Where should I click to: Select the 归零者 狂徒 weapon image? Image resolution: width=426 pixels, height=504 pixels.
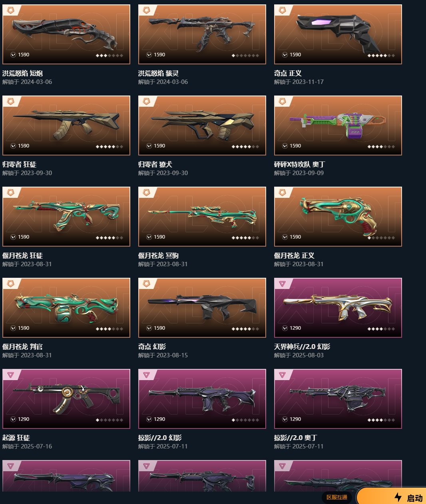[x=66, y=126]
